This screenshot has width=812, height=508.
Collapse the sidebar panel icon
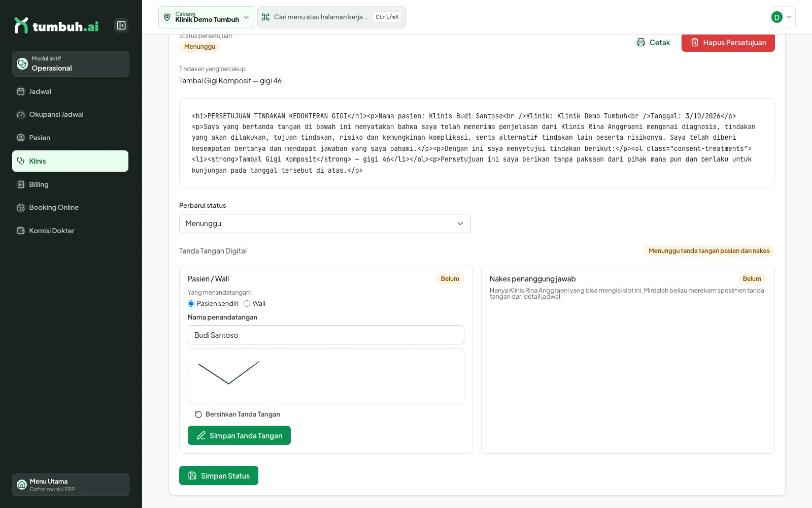pyautogui.click(x=121, y=25)
